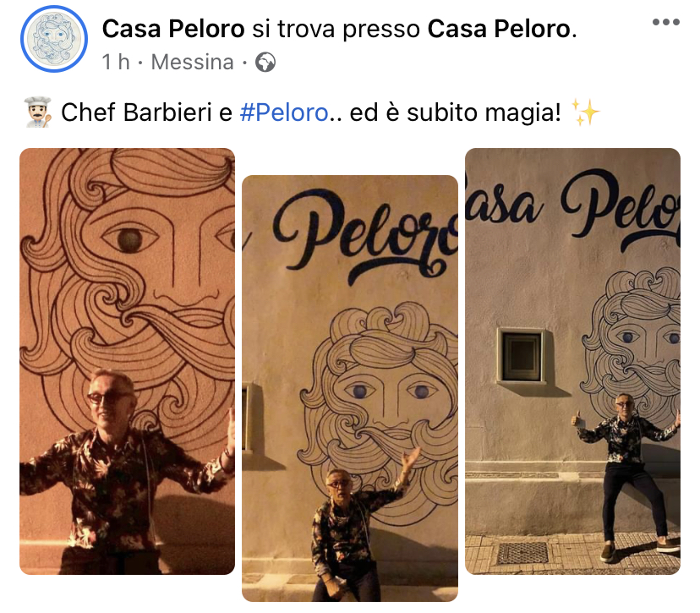Click the 'si trova presso' header text
The width and height of the screenshot is (700, 613).
pos(336,29)
